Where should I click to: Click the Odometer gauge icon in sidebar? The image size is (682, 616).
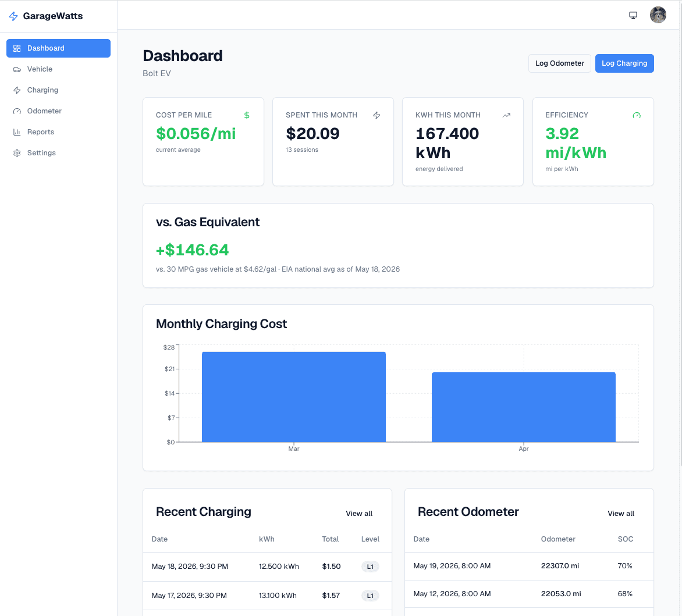pyautogui.click(x=17, y=111)
